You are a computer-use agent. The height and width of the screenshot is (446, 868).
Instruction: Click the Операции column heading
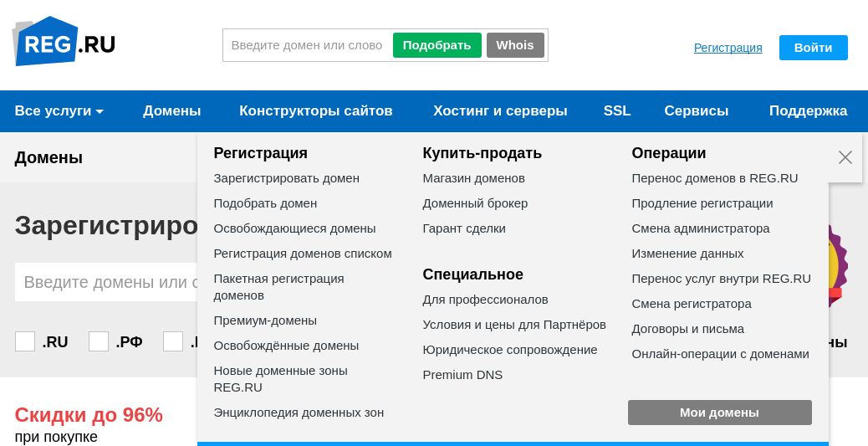click(x=669, y=153)
